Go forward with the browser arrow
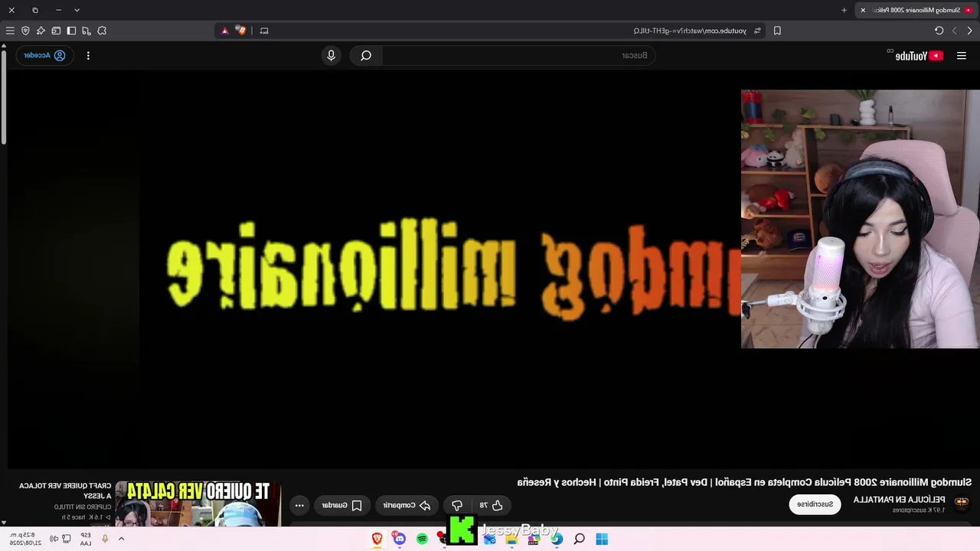Screen dimensions: 980x551 click(955, 31)
